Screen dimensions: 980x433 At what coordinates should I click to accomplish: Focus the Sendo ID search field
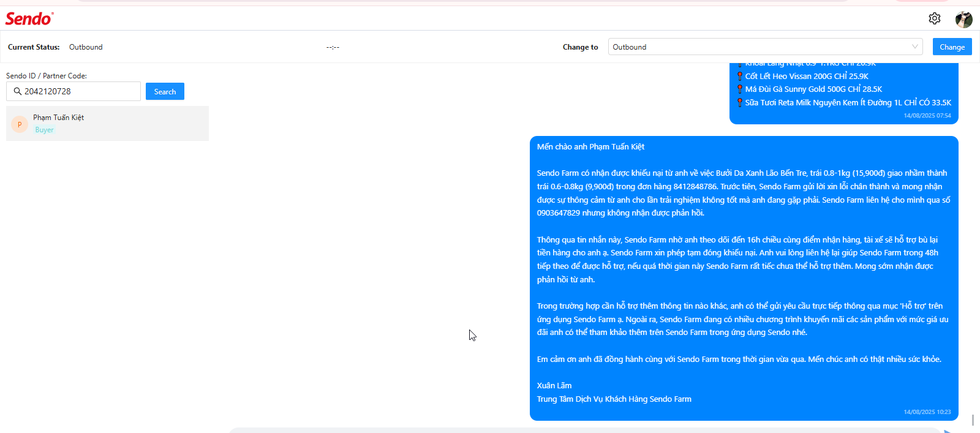pyautogui.click(x=73, y=91)
